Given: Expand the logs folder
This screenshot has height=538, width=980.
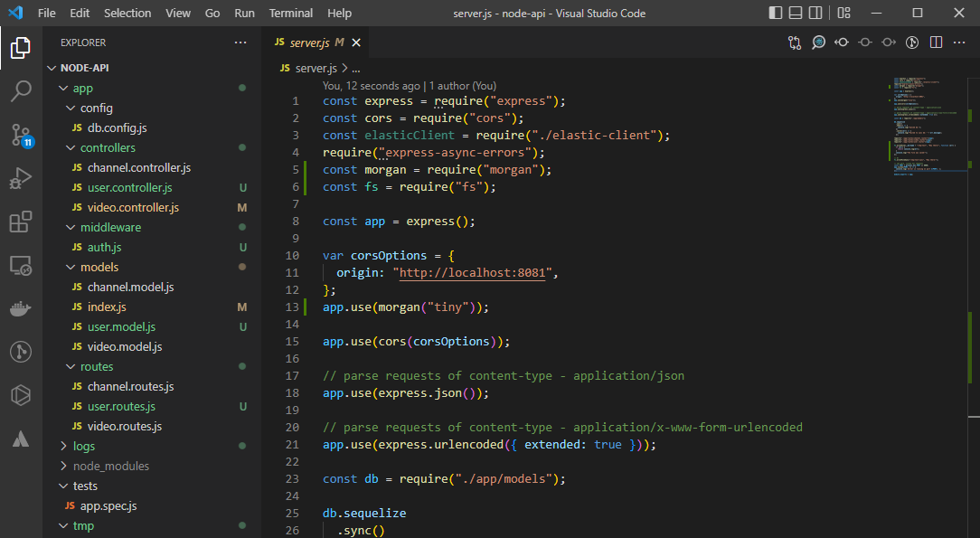Looking at the screenshot, I should click(x=63, y=446).
